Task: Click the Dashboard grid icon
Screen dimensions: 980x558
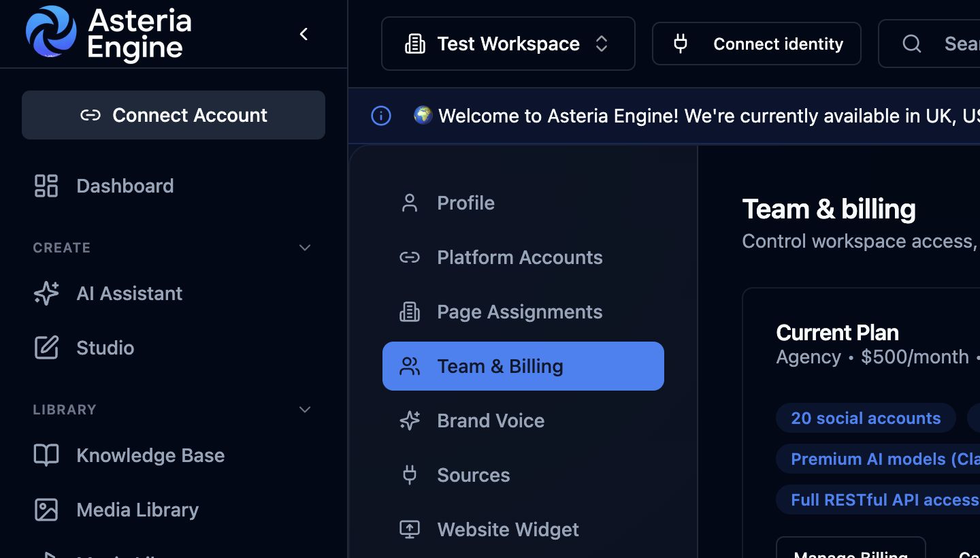Action: 46,186
